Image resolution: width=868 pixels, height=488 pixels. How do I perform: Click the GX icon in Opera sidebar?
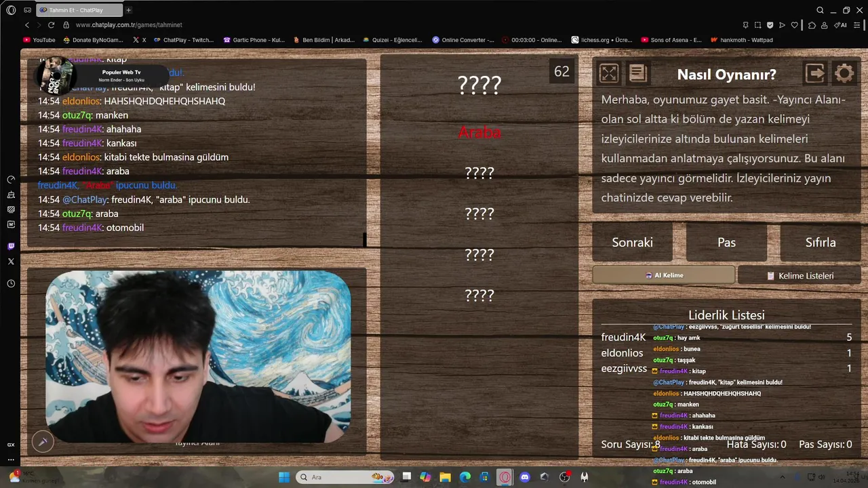11,445
